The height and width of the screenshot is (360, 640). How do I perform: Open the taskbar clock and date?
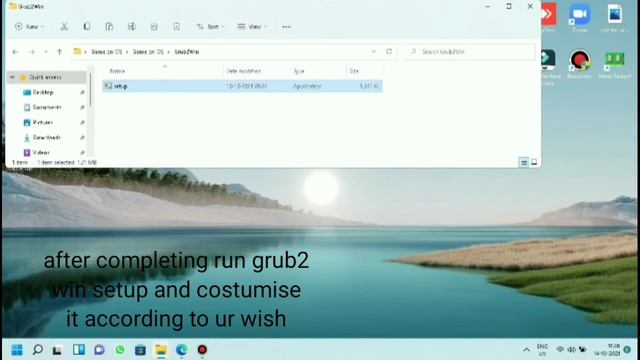coord(607,350)
